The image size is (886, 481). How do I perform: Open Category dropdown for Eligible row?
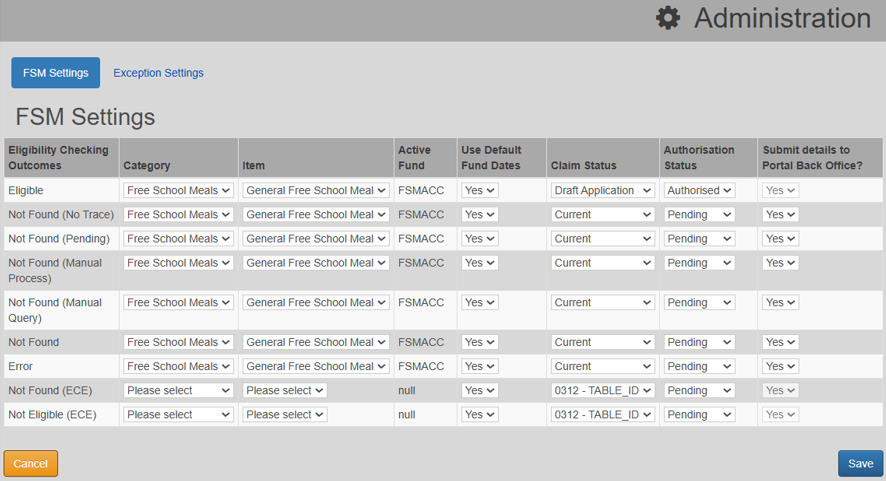[178, 190]
